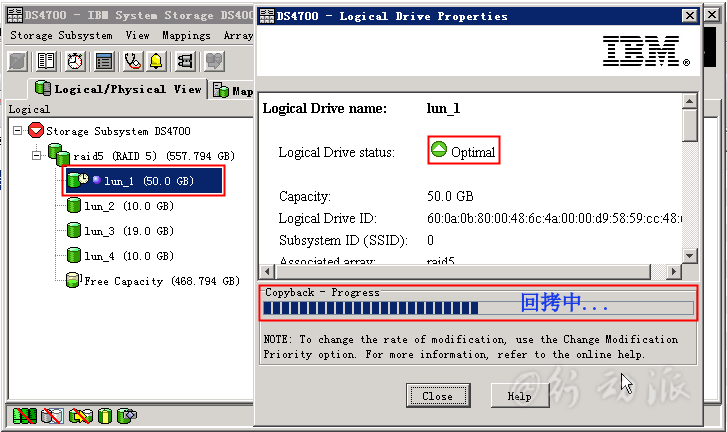Viewport: 727px width, 432px height.
Task: Click the horizontal scrollbar left arrow
Action: tap(267, 271)
